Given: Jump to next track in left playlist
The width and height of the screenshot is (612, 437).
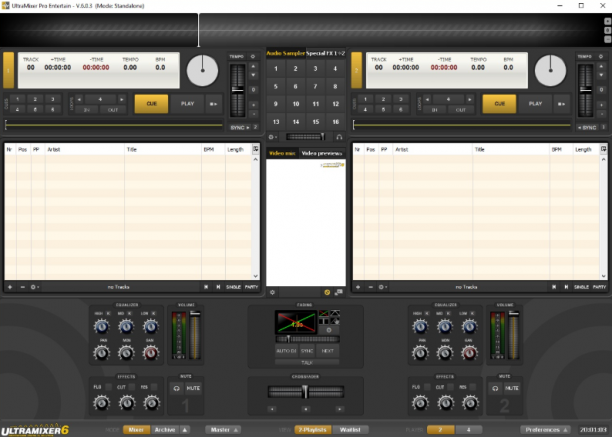Looking at the screenshot, I should tap(218, 287).
